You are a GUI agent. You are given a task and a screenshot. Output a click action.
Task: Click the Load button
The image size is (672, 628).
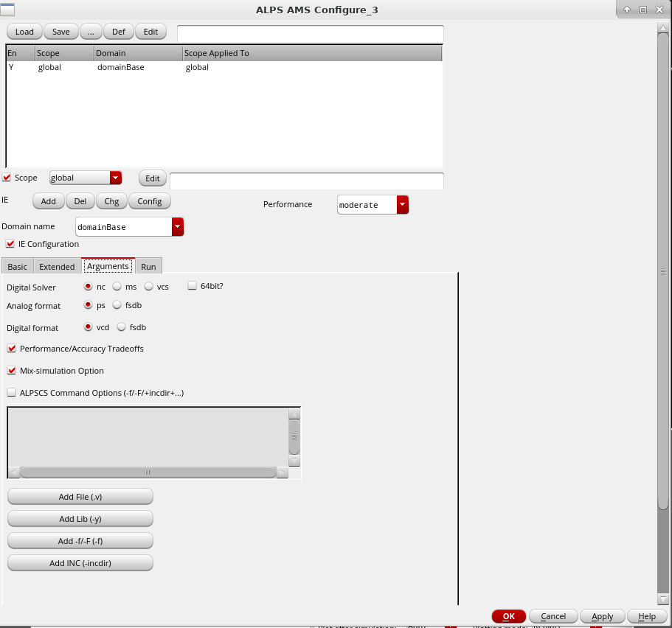(x=24, y=32)
